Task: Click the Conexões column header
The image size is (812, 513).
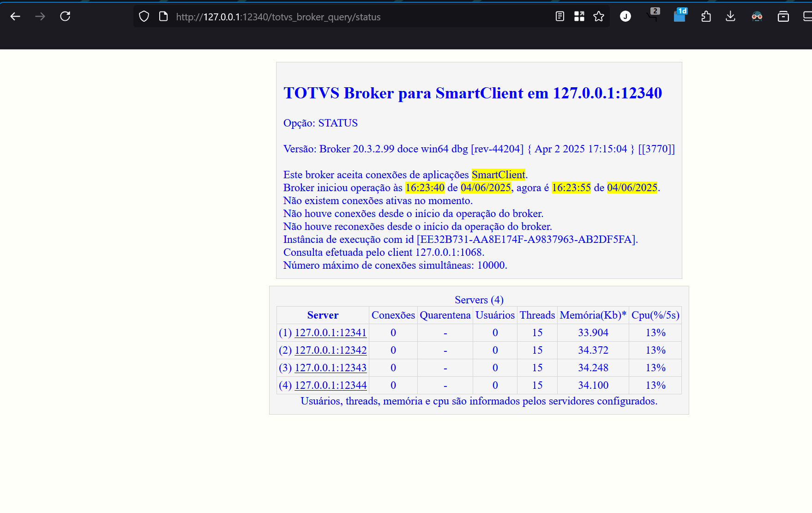Action: 393,315
